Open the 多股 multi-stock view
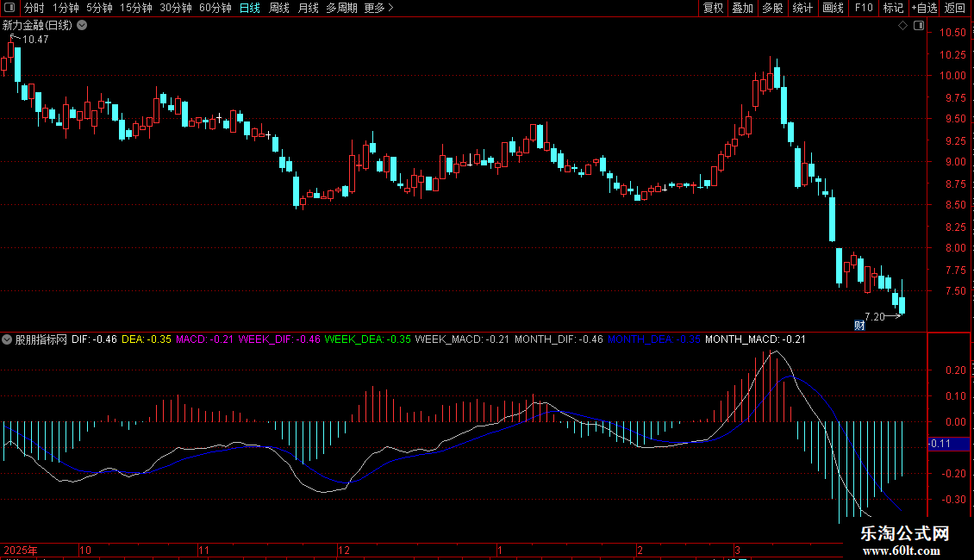 click(x=773, y=8)
